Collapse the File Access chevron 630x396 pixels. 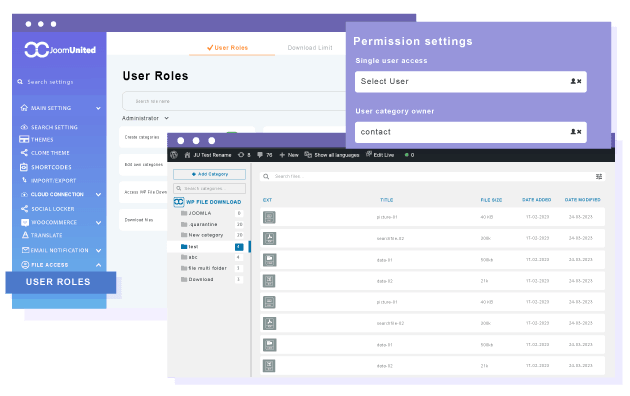(x=98, y=265)
